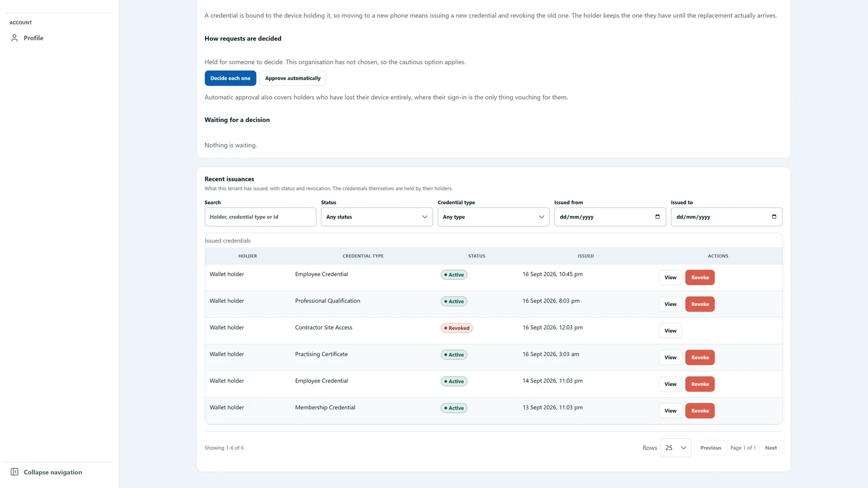This screenshot has width=868, height=488.
Task: Click the Recent issuances heading
Action: 229,179
